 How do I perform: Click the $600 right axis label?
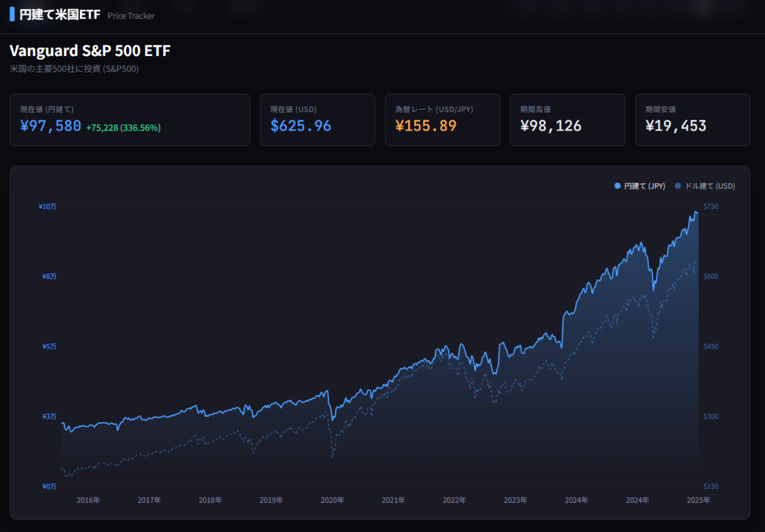(711, 277)
